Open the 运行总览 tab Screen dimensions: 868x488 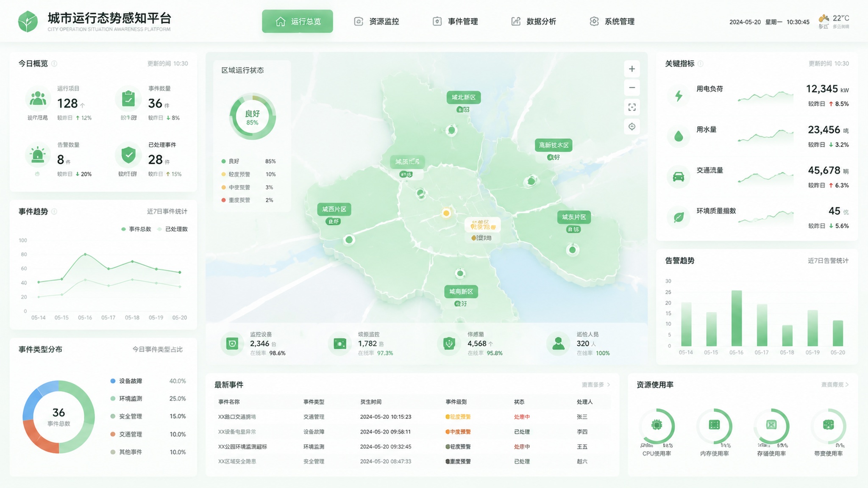(298, 21)
